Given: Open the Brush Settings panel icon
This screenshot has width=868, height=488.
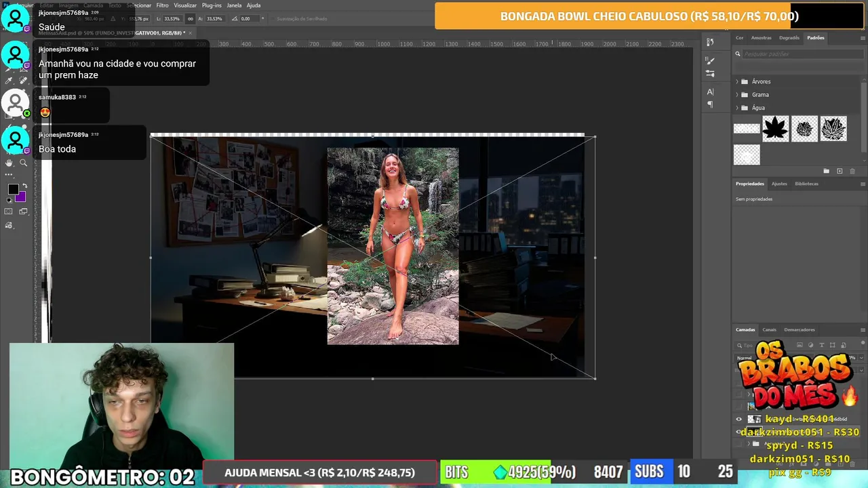Looking at the screenshot, I should [710, 60].
